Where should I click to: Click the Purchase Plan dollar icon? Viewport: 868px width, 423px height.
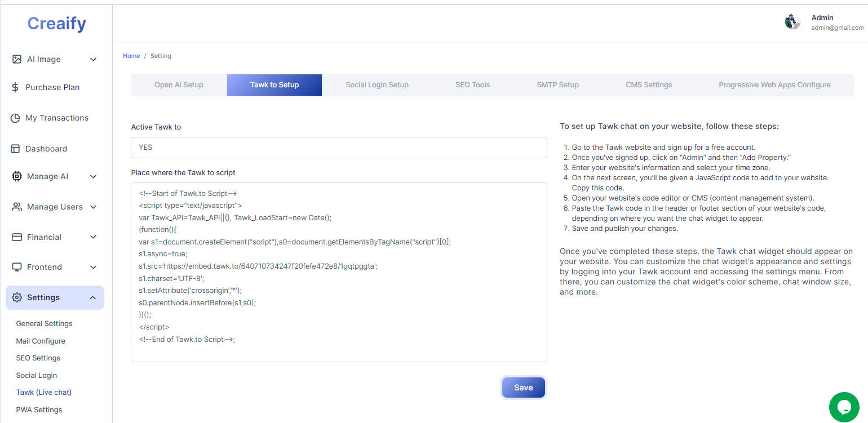tap(16, 87)
